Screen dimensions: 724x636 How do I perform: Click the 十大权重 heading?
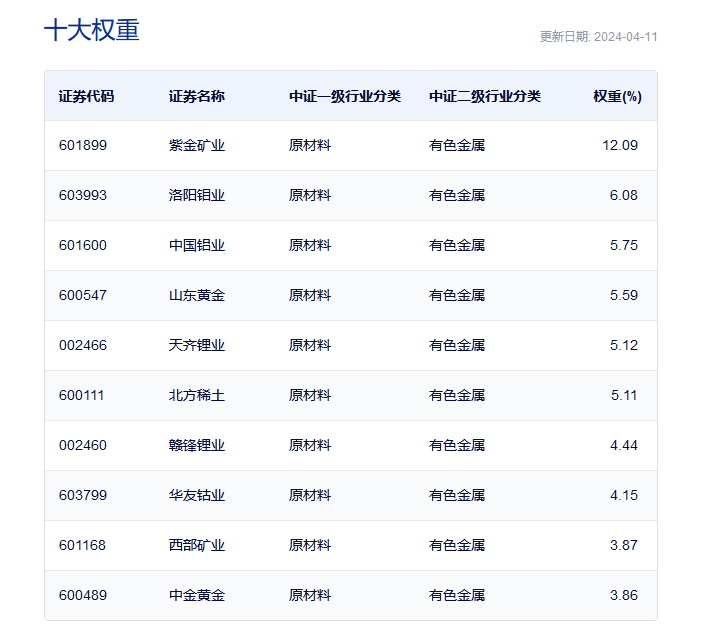coord(92,30)
